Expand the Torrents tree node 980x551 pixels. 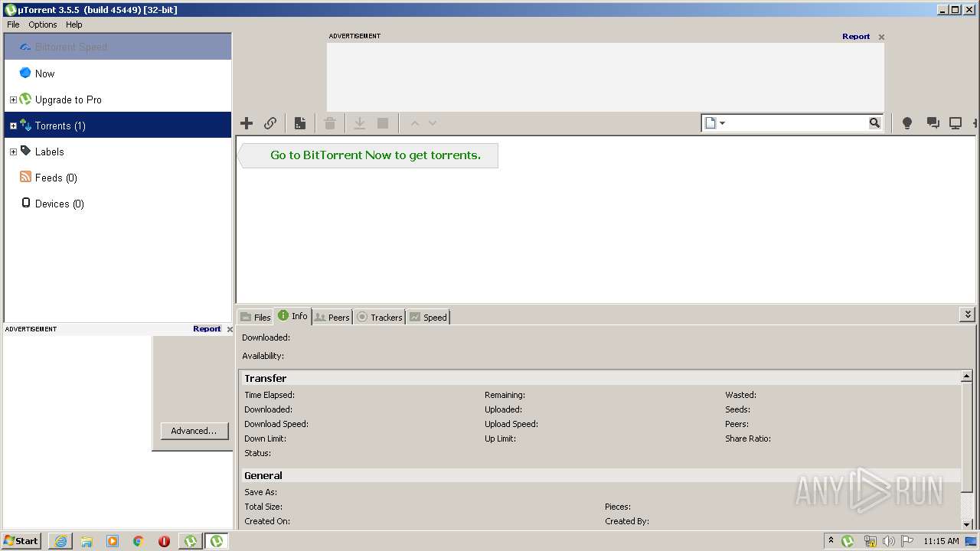click(13, 126)
